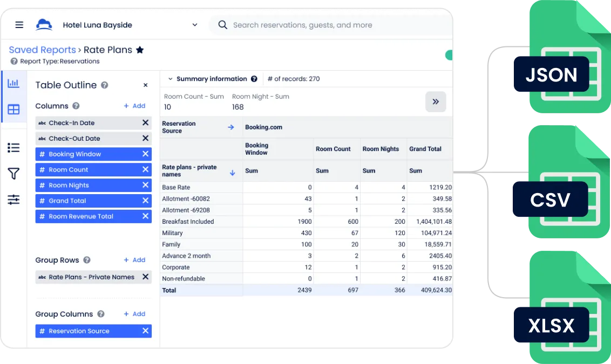This screenshot has height=364, width=611.
Task: Select the table view sidebar icon
Action: [13, 109]
